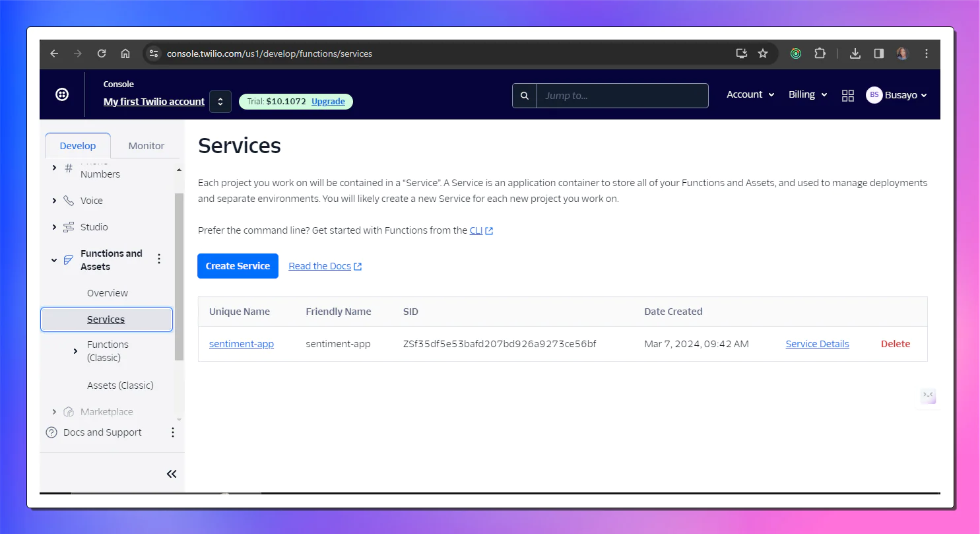Click the Jump to search field
This screenshot has width=980, height=534.
(622, 96)
